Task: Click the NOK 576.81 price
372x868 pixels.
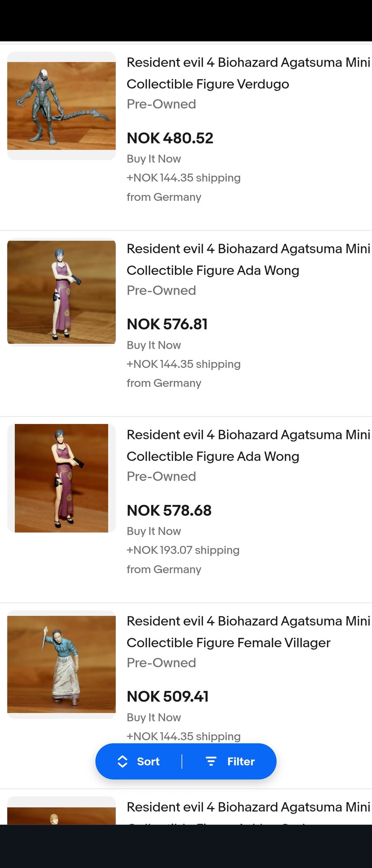Action: pyautogui.click(x=167, y=324)
